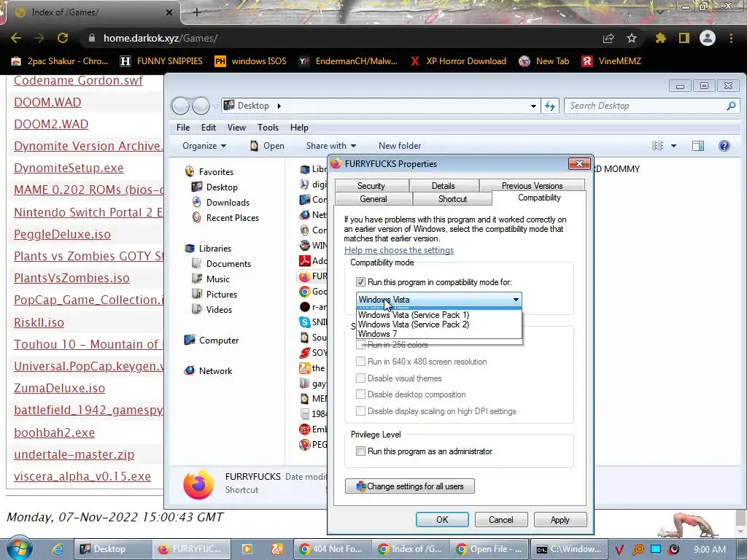Expand Share with dropdown

[331, 146]
